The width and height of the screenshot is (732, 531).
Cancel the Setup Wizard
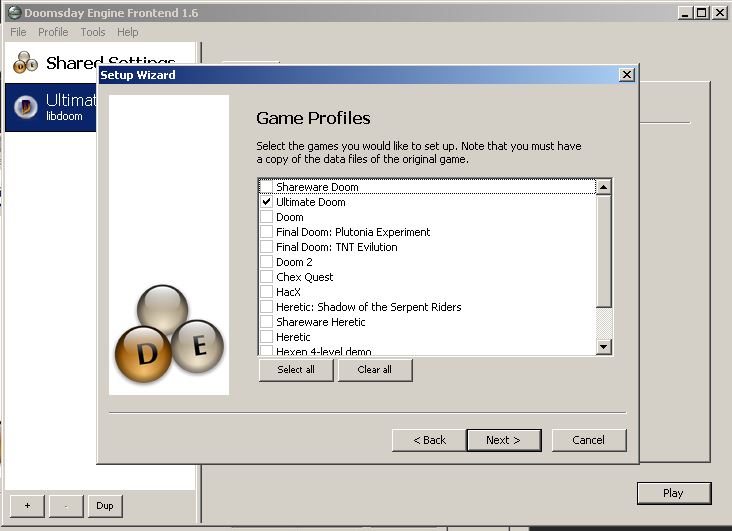tap(589, 440)
